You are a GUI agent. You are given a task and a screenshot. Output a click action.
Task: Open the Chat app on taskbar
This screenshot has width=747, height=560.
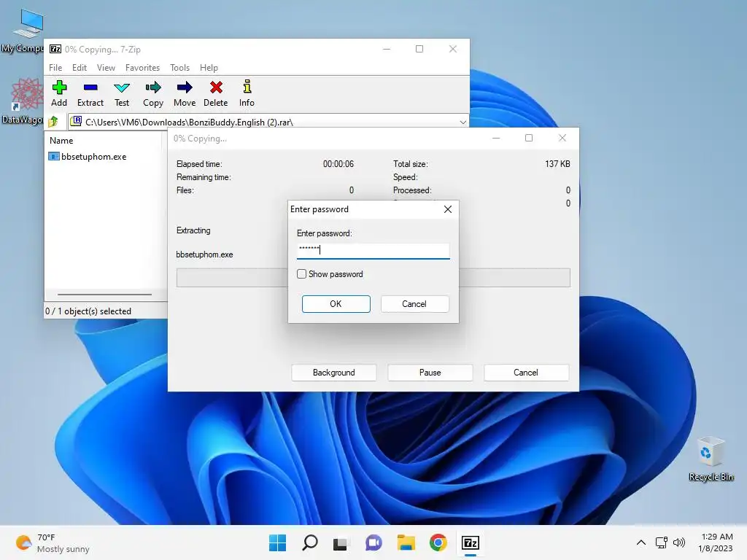373,542
